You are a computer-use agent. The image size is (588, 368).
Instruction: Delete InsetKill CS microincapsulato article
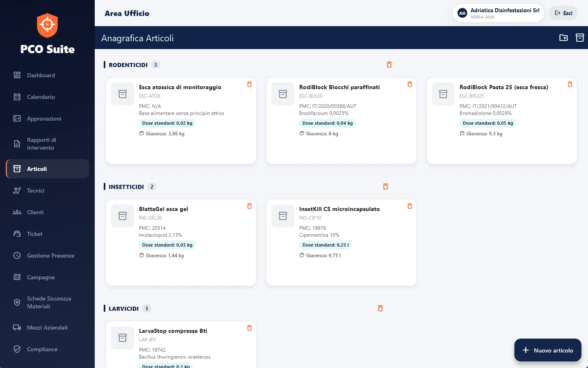pos(410,206)
